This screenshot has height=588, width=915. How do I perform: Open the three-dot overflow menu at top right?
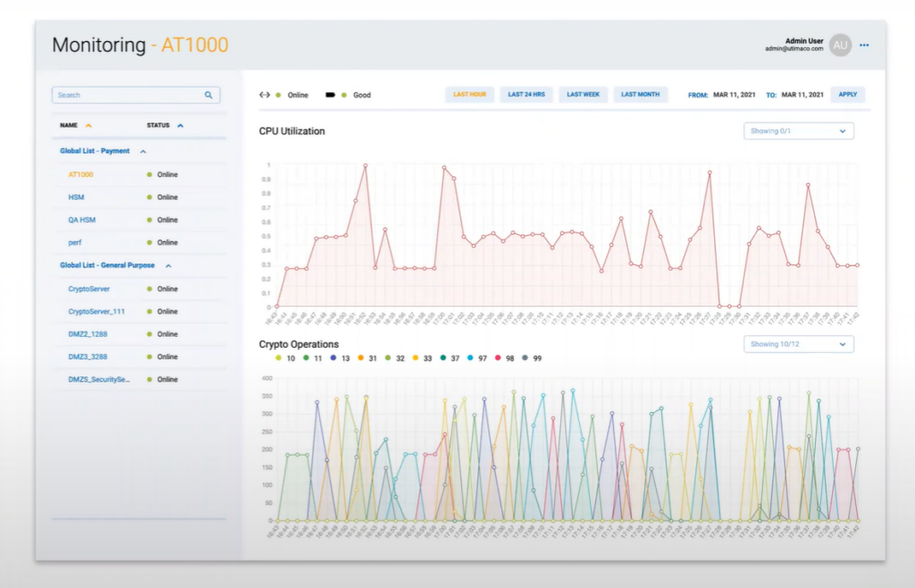click(864, 45)
